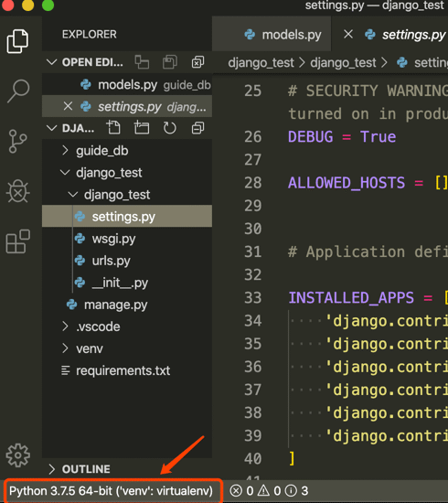This screenshot has width=448, height=503.
Task: Click the macOS yellow minimize window button
Action: (28, 5)
